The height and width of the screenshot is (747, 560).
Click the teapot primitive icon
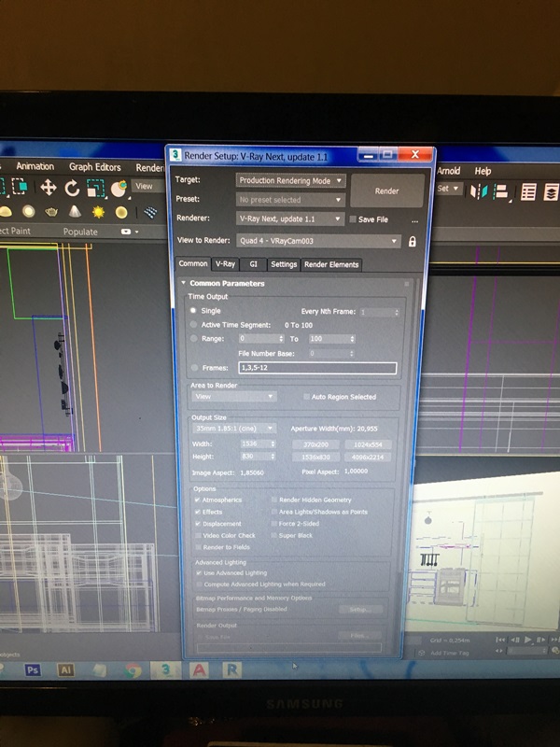click(x=51, y=212)
